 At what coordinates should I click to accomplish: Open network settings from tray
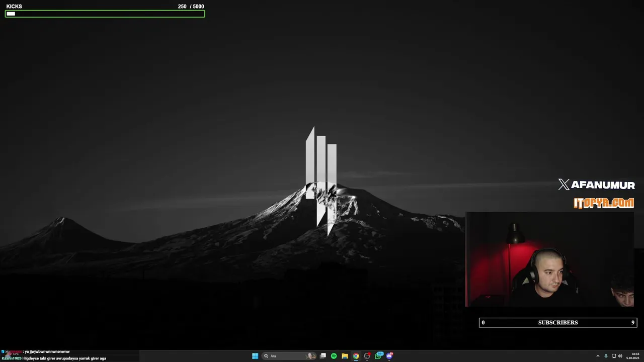coord(613,356)
